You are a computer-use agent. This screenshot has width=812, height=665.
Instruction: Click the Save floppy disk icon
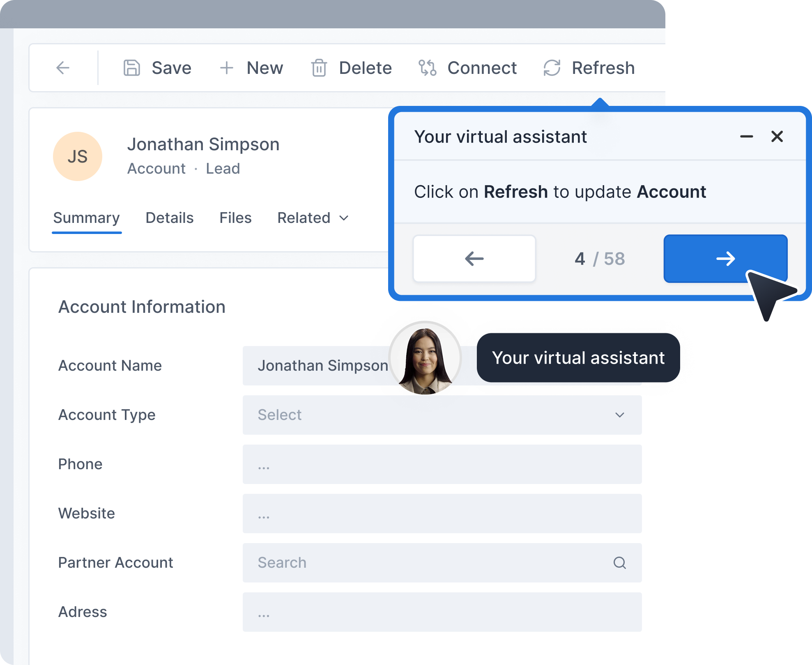[132, 68]
